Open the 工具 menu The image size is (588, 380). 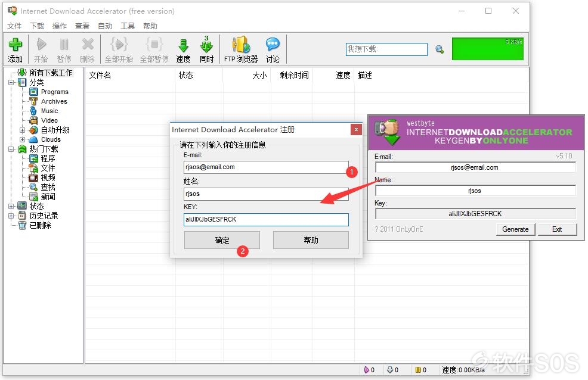[x=128, y=26]
